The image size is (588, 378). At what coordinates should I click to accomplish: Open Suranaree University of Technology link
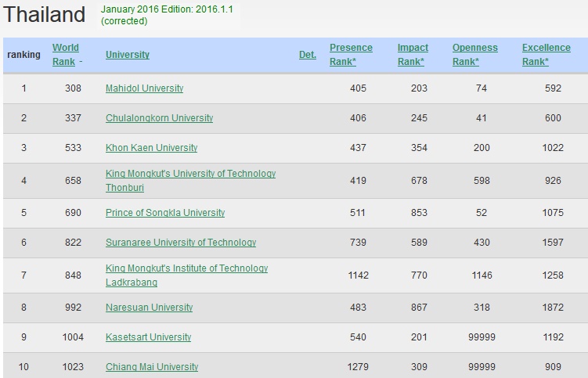[x=180, y=243]
